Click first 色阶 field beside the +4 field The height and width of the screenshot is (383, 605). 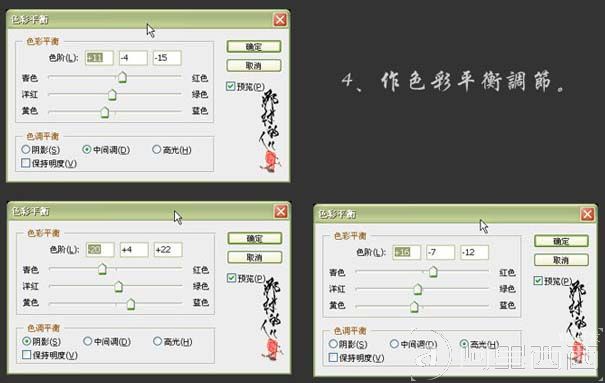(x=100, y=250)
